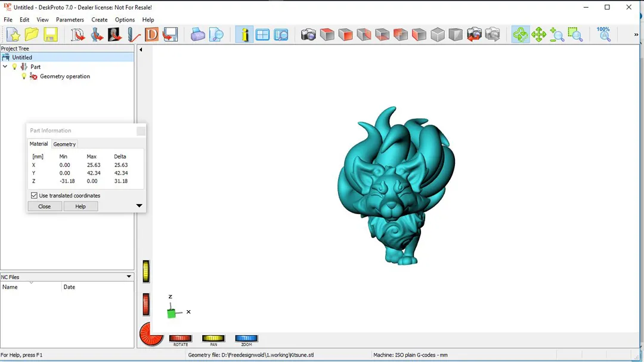Activate the Zoom window rectangle icon
Screen dimensions: 644x362
click(x=575, y=35)
